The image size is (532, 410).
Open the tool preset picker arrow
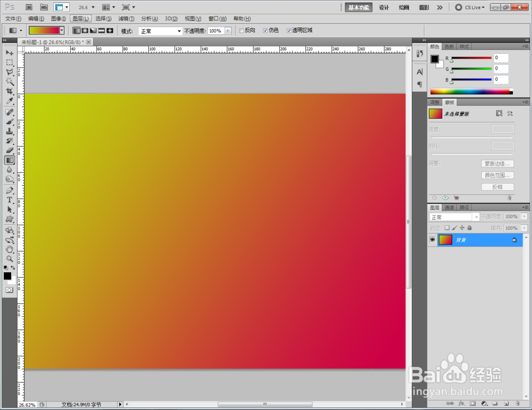pyautogui.click(x=21, y=30)
